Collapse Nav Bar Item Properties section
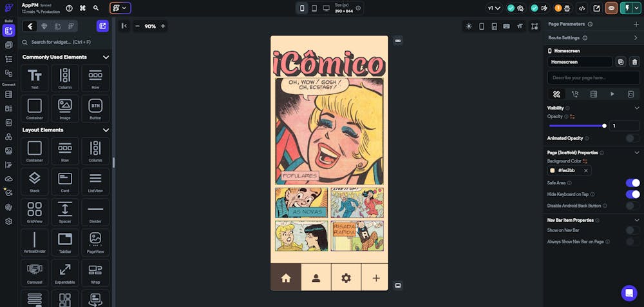The image size is (644, 307). pos(637,220)
